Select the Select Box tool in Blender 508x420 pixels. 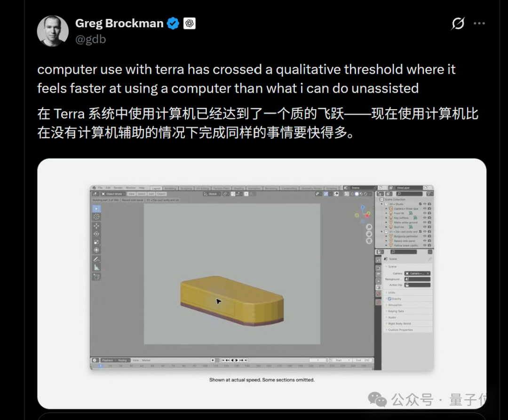coord(96,209)
